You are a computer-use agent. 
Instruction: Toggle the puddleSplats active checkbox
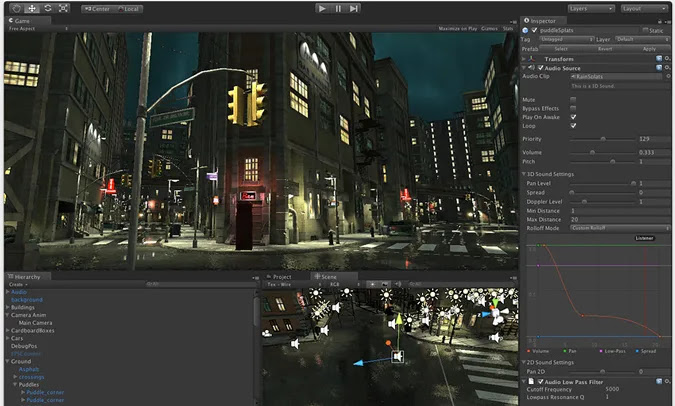535,30
